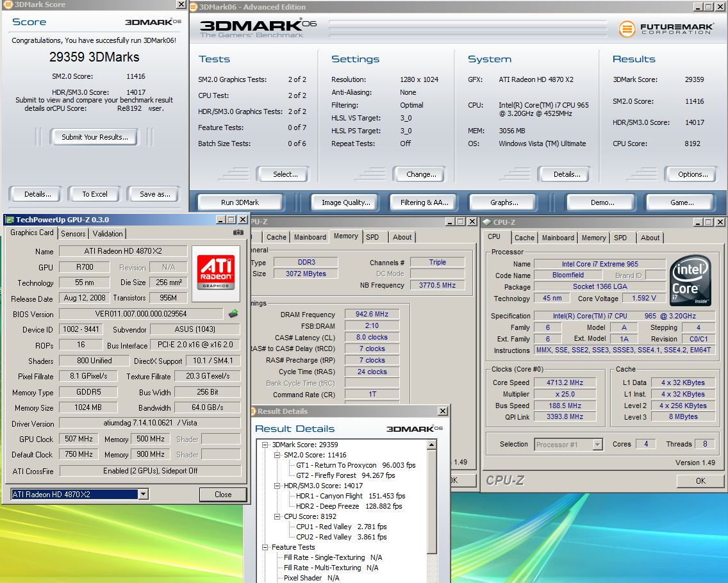The height and width of the screenshot is (583, 728).
Task: Collapse the SM2.0 Score tree node
Action: pos(277,455)
